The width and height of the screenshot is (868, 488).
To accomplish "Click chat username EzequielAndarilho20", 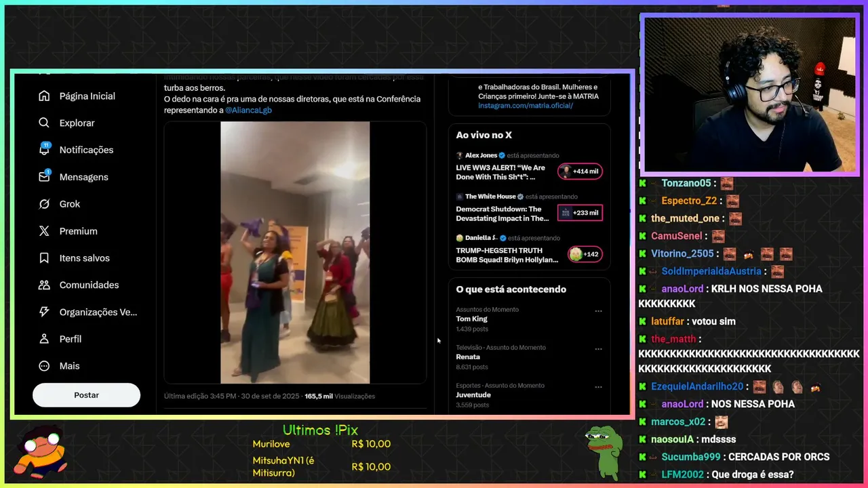I will click(x=697, y=386).
